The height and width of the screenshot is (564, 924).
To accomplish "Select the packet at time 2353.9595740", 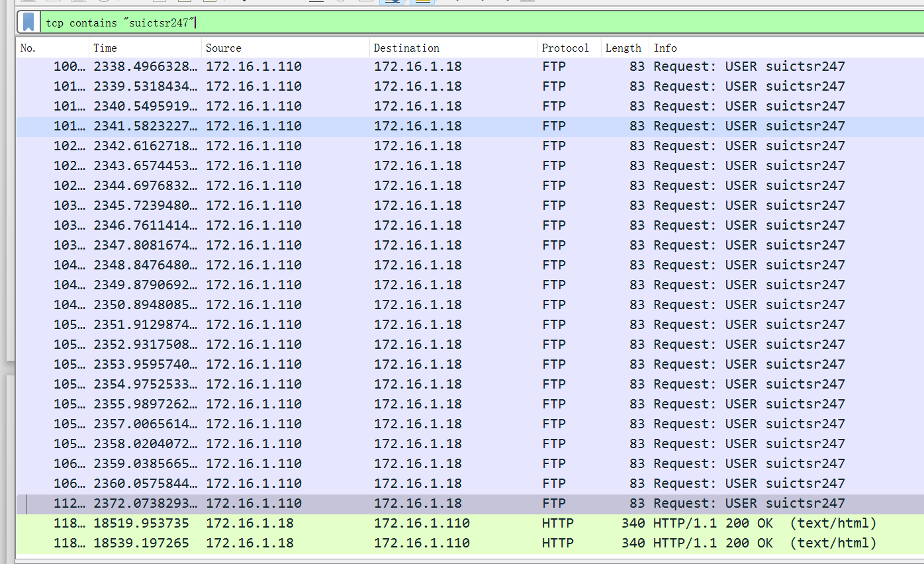I will click(x=470, y=364).
